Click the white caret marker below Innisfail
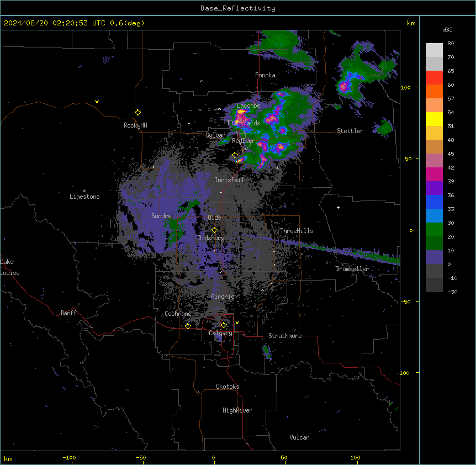Image resolution: width=476 pixels, height=465 pixels. pyautogui.click(x=221, y=192)
